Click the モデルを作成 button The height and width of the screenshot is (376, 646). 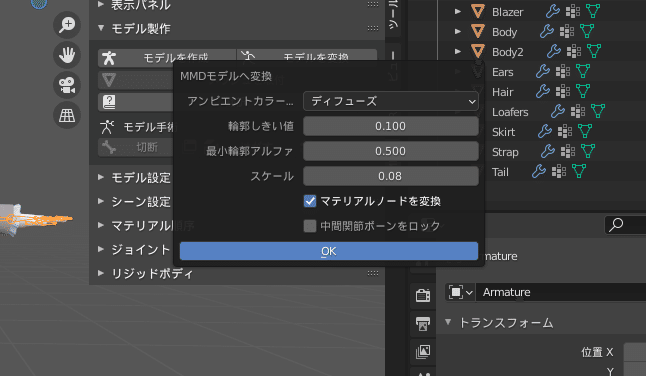[167, 58]
